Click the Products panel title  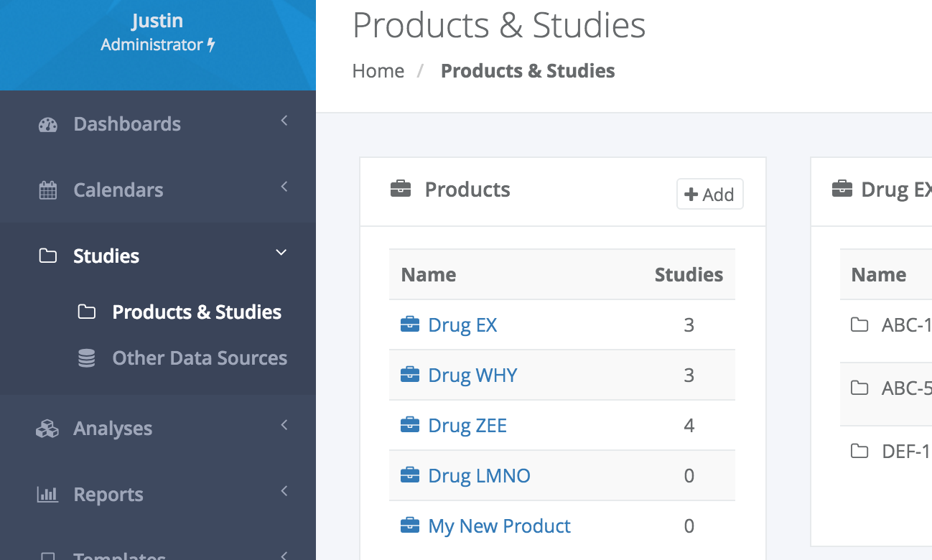467,190
